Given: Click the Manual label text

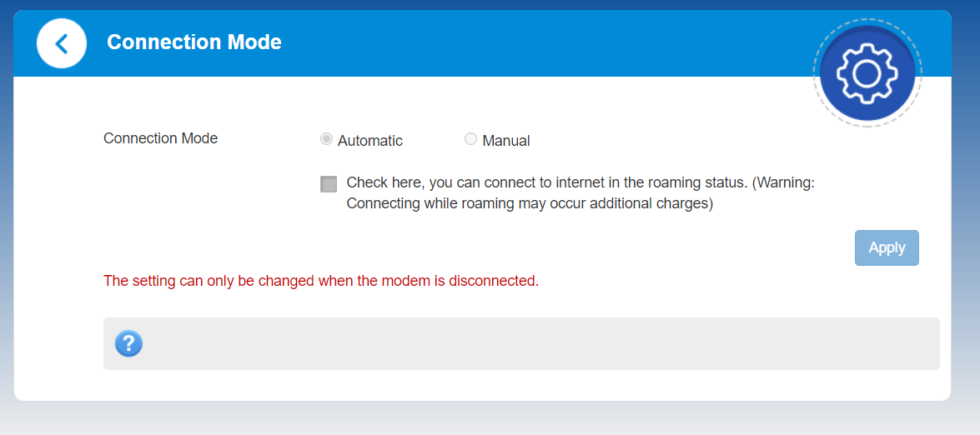Looking at the screenshot, I should 506,141.
